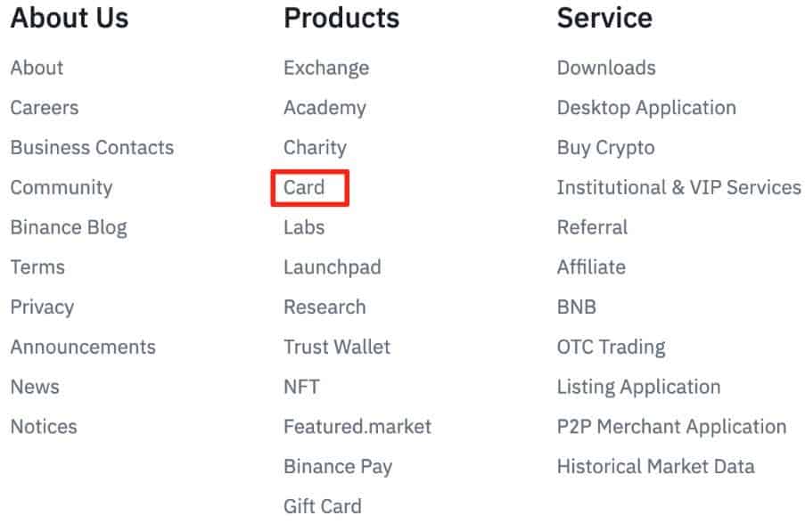Open Institutional & VIP Services
This screenshot has height=532, width=805.
coord(678,188)
